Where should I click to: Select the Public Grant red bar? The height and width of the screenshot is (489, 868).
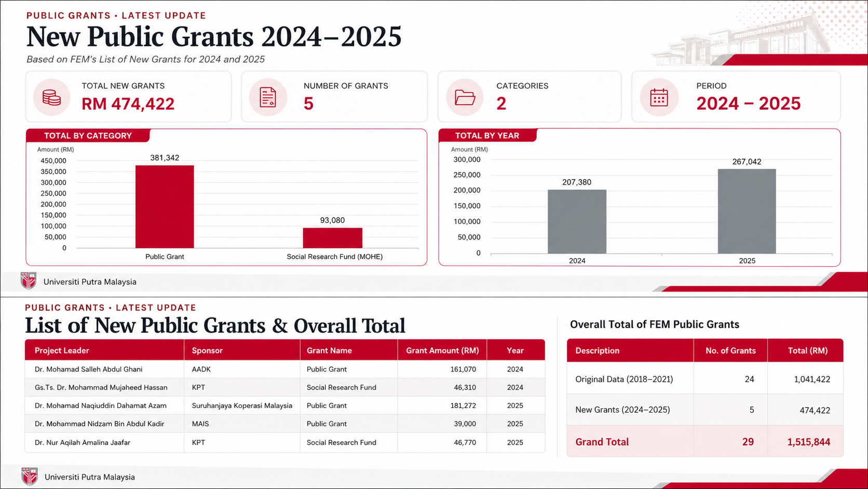tap(165, 207)
